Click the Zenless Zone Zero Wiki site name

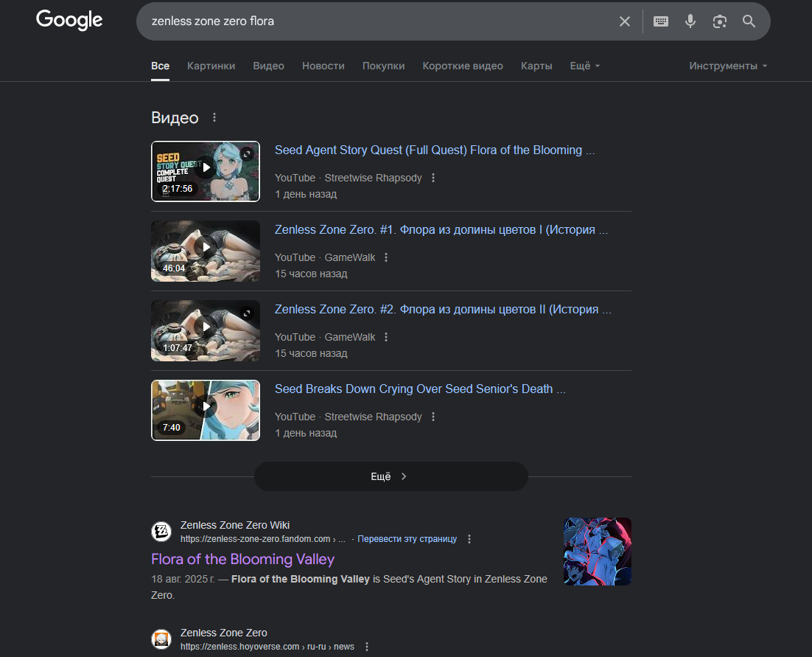pos(234,526)
